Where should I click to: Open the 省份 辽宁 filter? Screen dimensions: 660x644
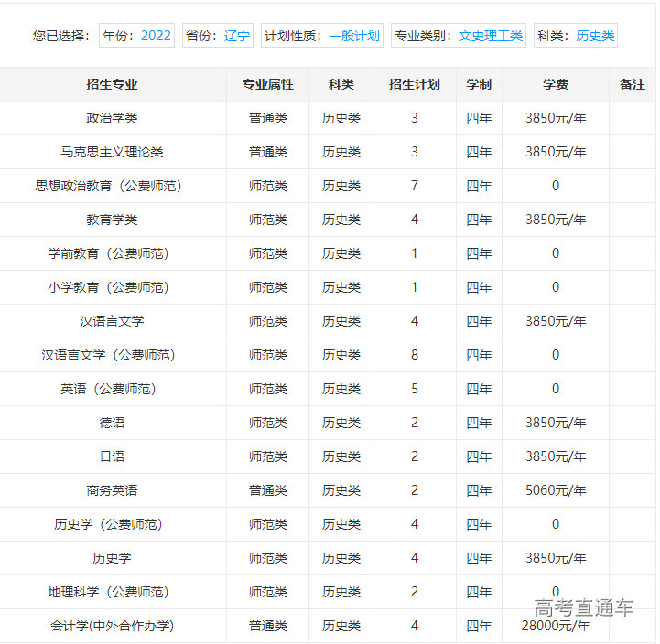pyautogui.click(x=217, y=36)
